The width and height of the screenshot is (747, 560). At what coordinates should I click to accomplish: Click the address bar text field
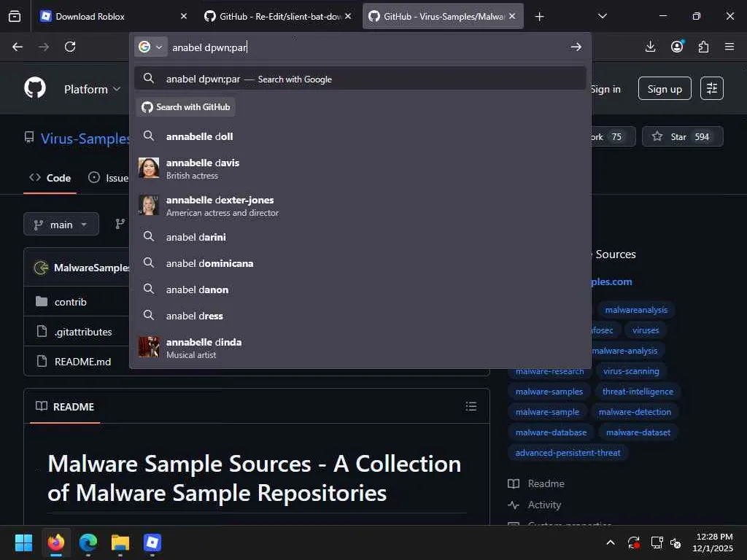(367, 47)
